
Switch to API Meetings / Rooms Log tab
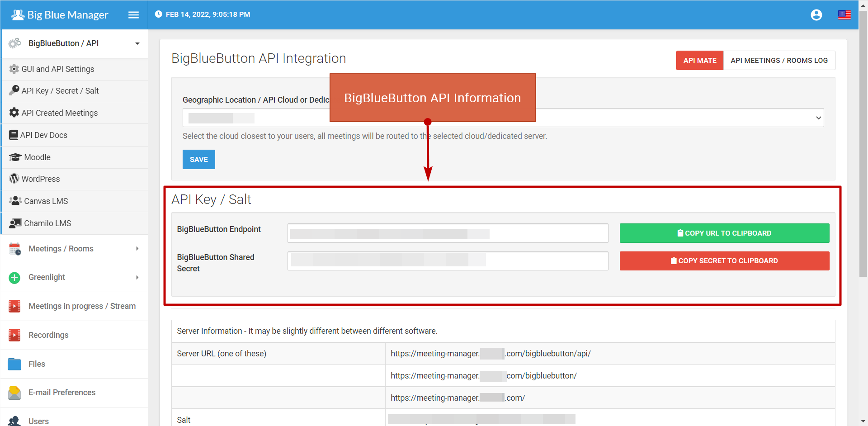pos(779,61)
